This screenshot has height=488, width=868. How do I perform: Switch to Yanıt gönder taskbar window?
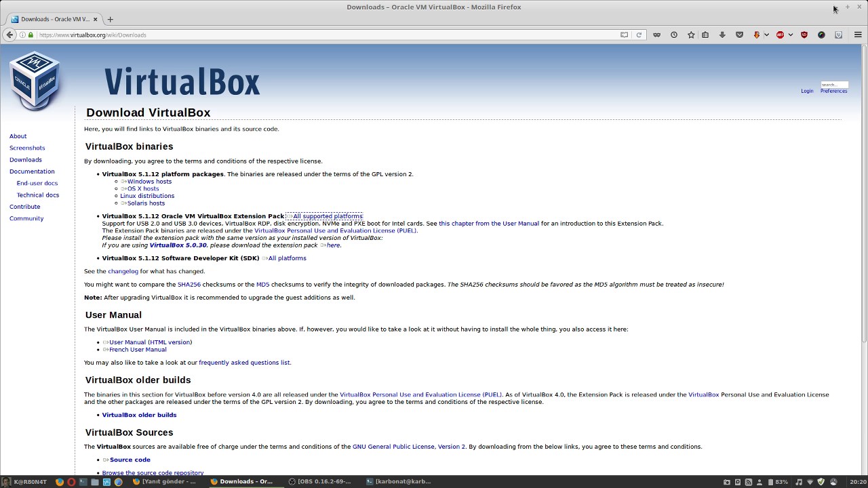165,482
